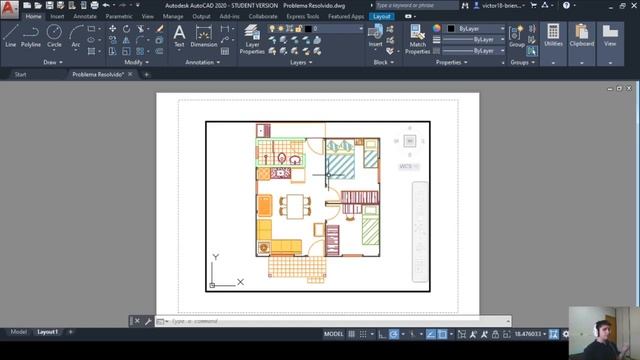Screen dimensions: 640x360
Task: Expand the Draw panel
Action: tap(53, 62)
